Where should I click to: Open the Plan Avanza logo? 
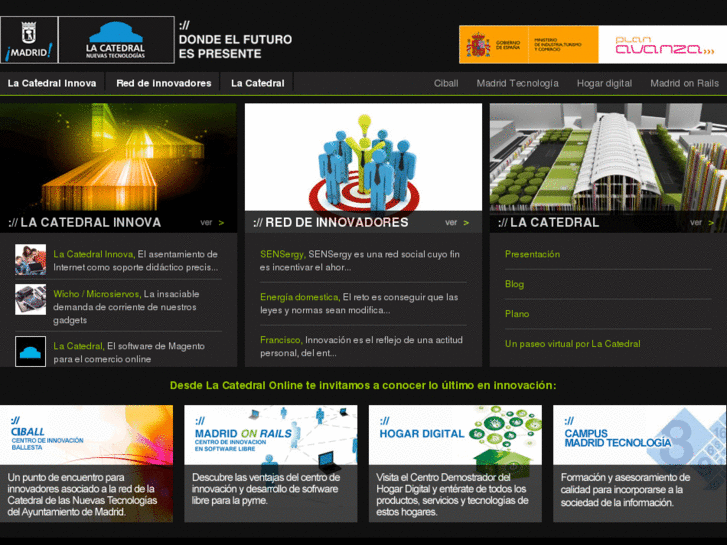coord(663,45)
